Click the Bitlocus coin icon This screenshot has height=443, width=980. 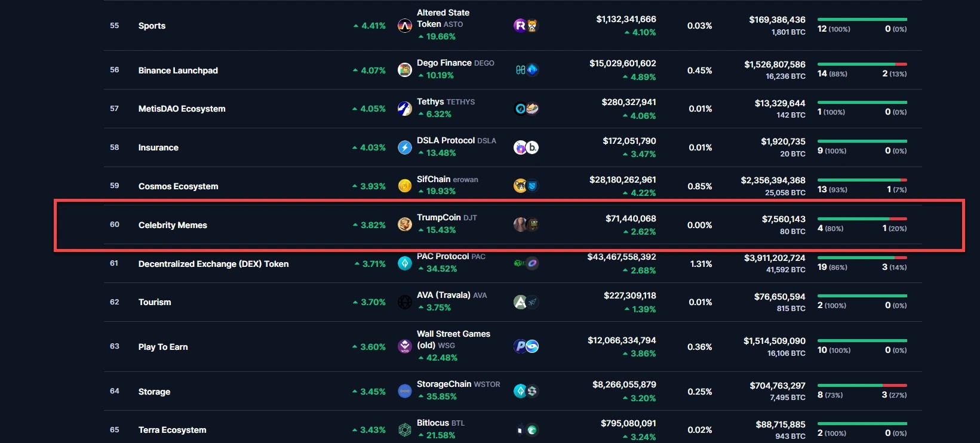coord(405,430)
